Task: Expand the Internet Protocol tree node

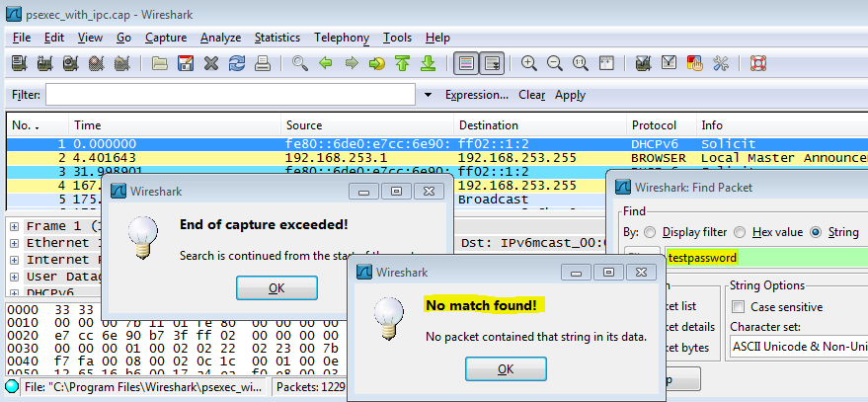Action: pos(14,259)
